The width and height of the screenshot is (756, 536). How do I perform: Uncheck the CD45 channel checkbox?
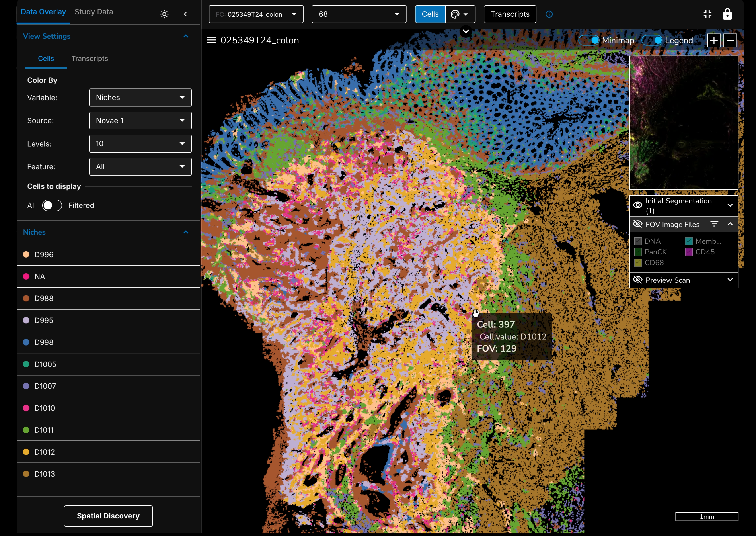point(689,252)
